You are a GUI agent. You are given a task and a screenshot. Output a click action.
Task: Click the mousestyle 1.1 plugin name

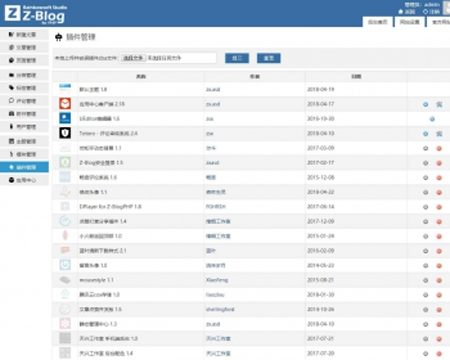[96, 280]
